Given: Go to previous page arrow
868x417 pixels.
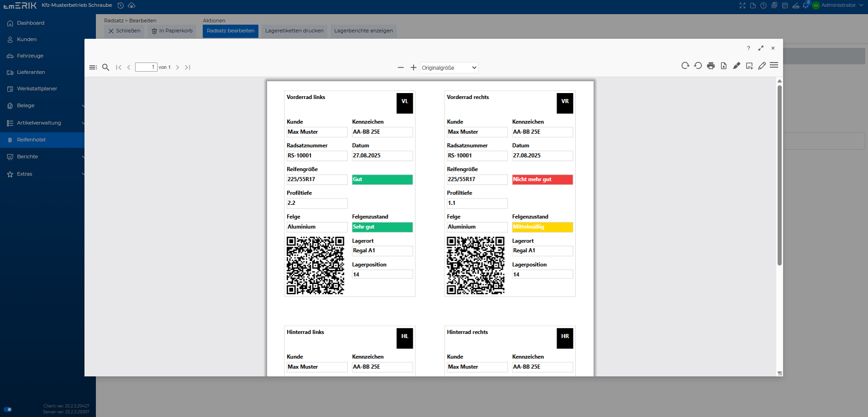Looking at the screenshot, I should coord(129,67).
